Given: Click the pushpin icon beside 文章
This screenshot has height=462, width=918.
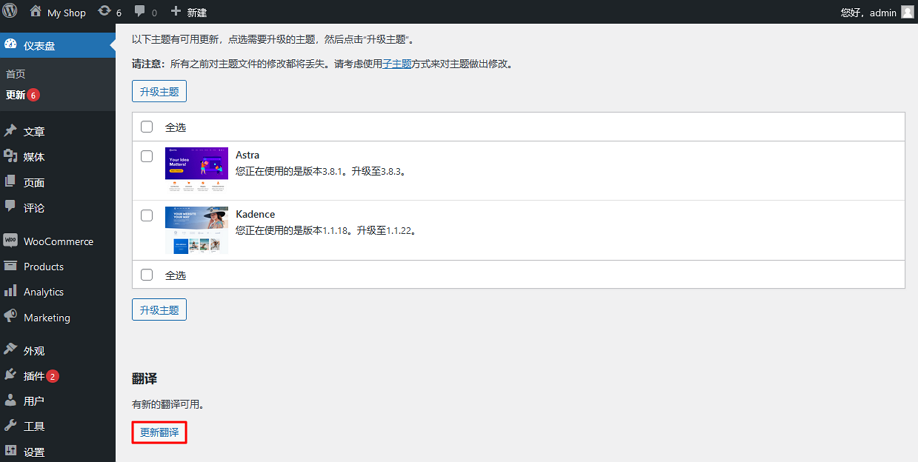Looking at the screenshot, I should tap(10, 131).
